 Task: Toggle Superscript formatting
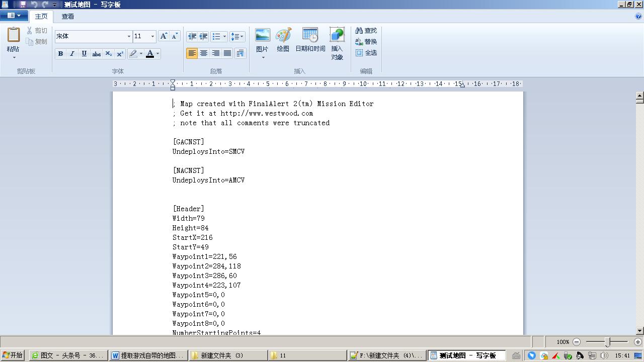pos(120,54)
